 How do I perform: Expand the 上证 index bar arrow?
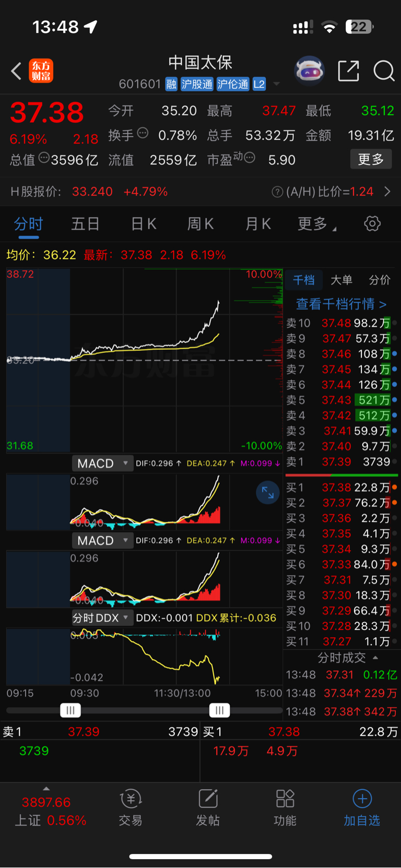pos(46,789)
